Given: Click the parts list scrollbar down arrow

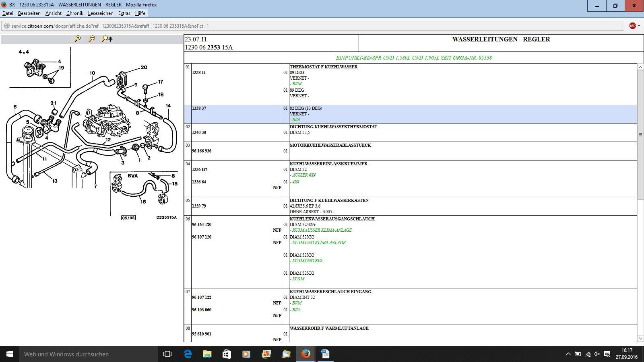Looking at the screenshot, I should pyautogui.click(x=640, y=339).
